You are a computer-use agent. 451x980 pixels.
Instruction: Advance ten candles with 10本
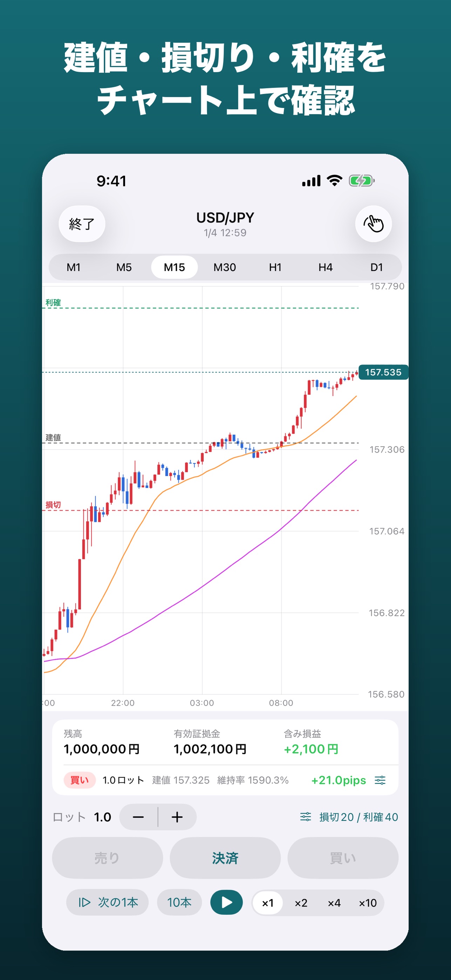tap(179, 903)
